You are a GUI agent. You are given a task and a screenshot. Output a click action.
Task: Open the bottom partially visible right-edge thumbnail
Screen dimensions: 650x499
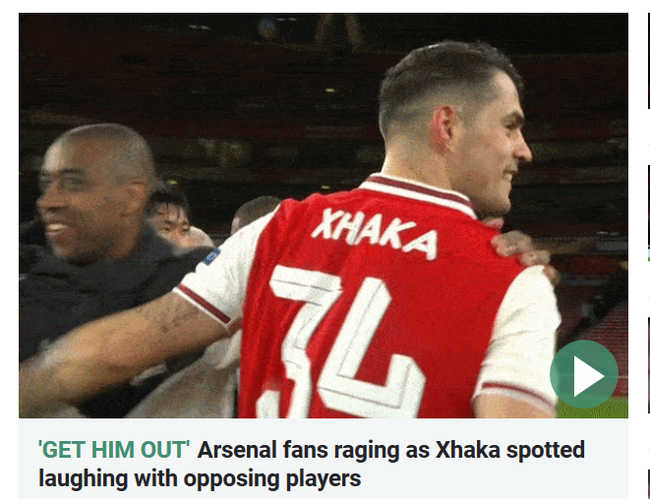point(648,484)
